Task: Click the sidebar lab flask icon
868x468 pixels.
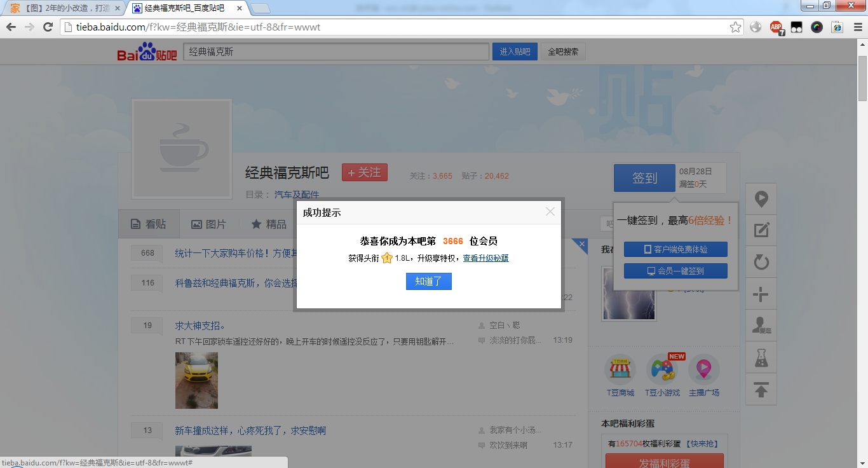Action: pyautogui.click(x=761, y=357)
